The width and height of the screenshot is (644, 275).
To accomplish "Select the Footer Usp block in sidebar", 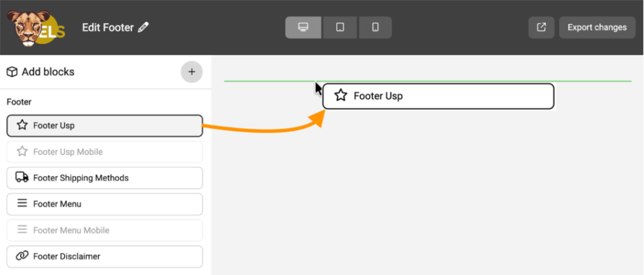I will 104,126.
